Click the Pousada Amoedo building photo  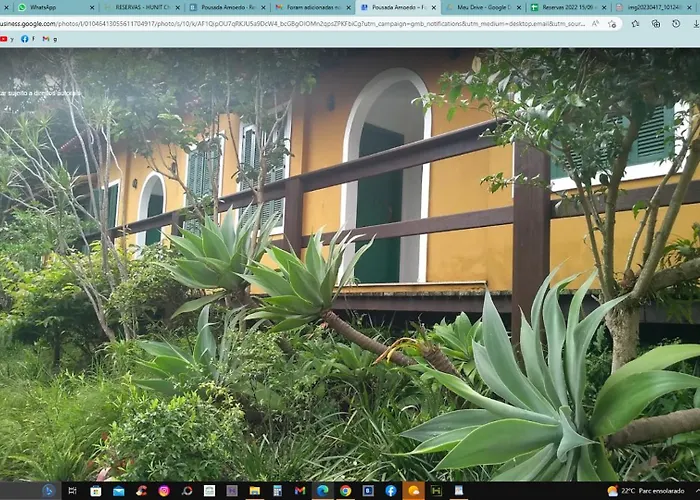[350, 264]
